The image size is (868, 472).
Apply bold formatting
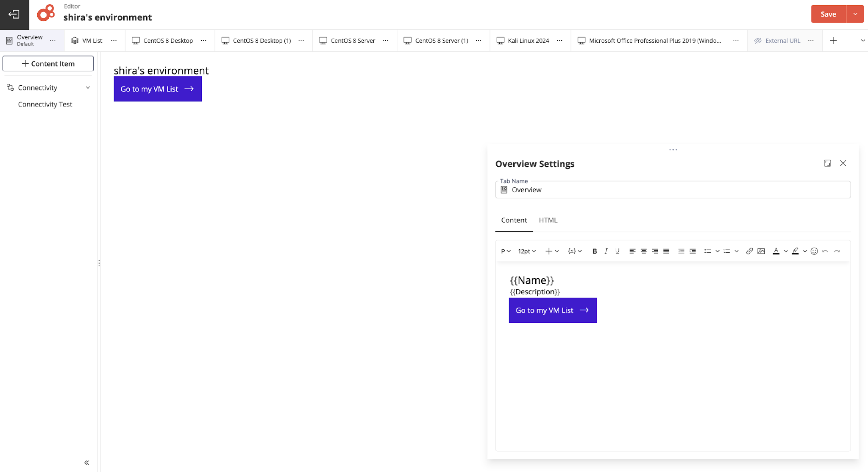(595, 251)
